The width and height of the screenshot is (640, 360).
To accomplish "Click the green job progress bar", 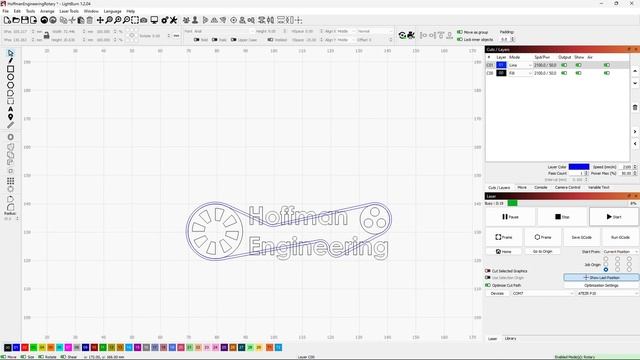I will pos(512,203).
